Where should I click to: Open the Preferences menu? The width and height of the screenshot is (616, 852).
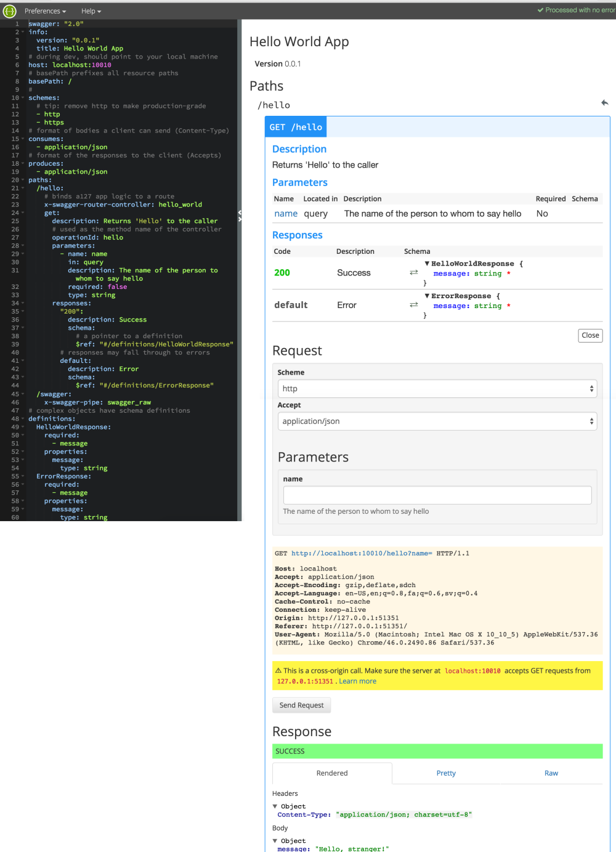pyautogui.click(x=45, y=11)
